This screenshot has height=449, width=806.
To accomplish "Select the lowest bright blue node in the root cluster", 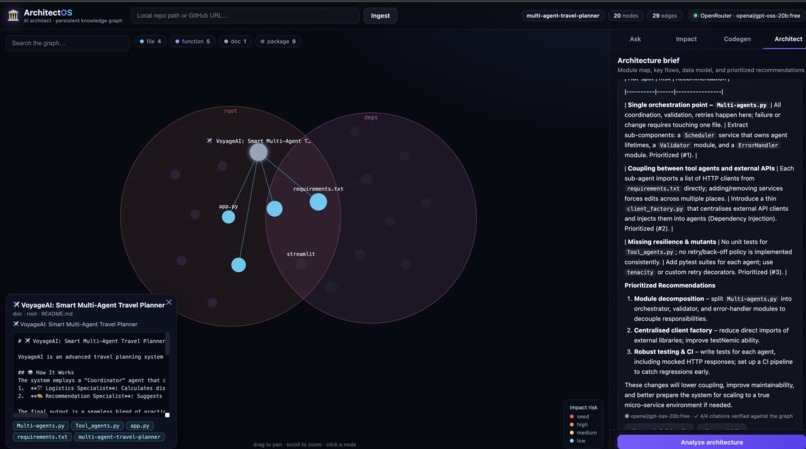I will tap(239, 265).
